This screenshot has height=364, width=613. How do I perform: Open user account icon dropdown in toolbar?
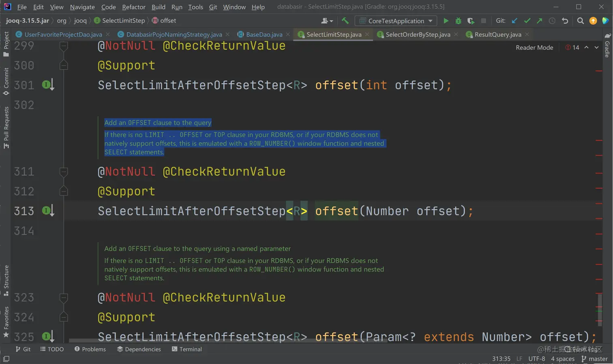(x=327, y=21)
